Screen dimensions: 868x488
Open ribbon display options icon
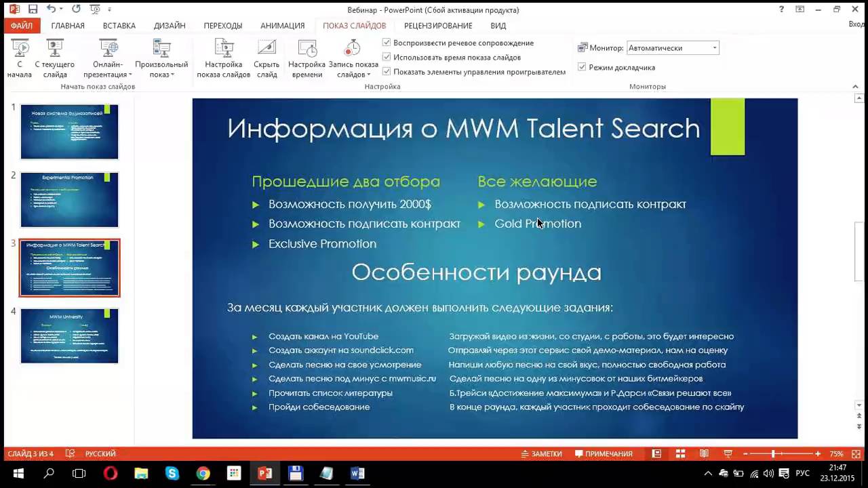800,9
